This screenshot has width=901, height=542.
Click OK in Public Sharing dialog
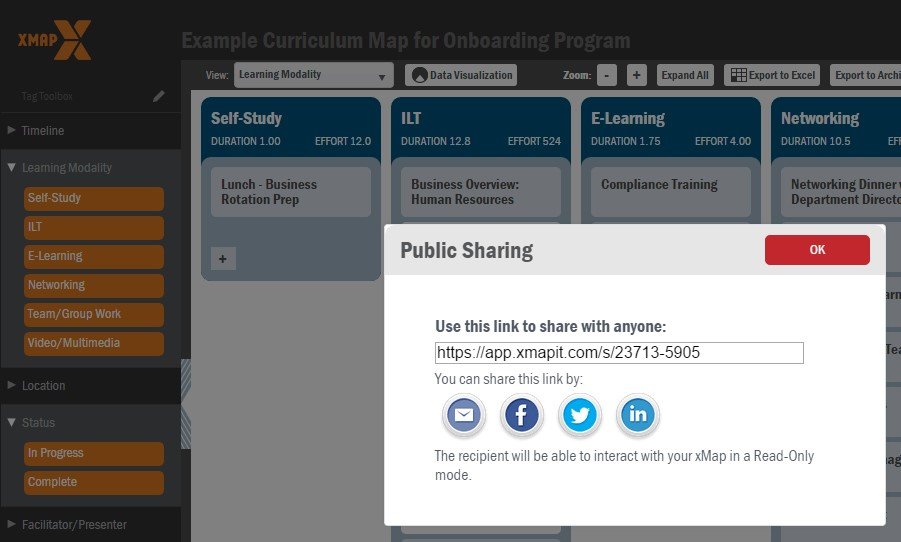(x=817, y=249)
